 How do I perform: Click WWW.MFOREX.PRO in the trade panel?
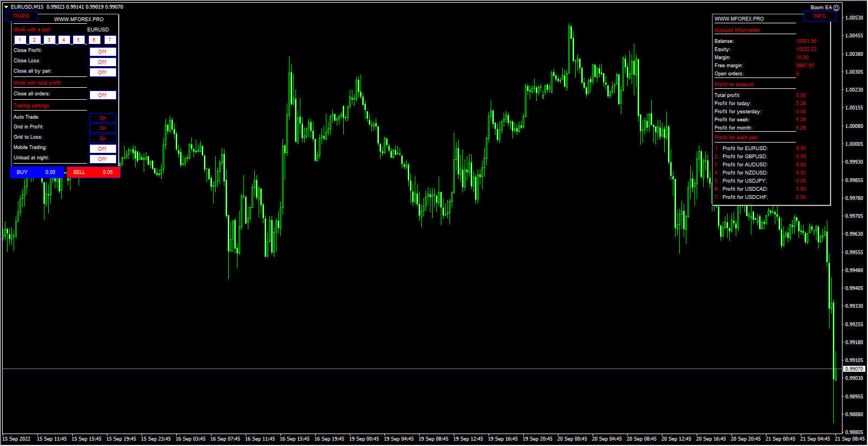(79, 20)
